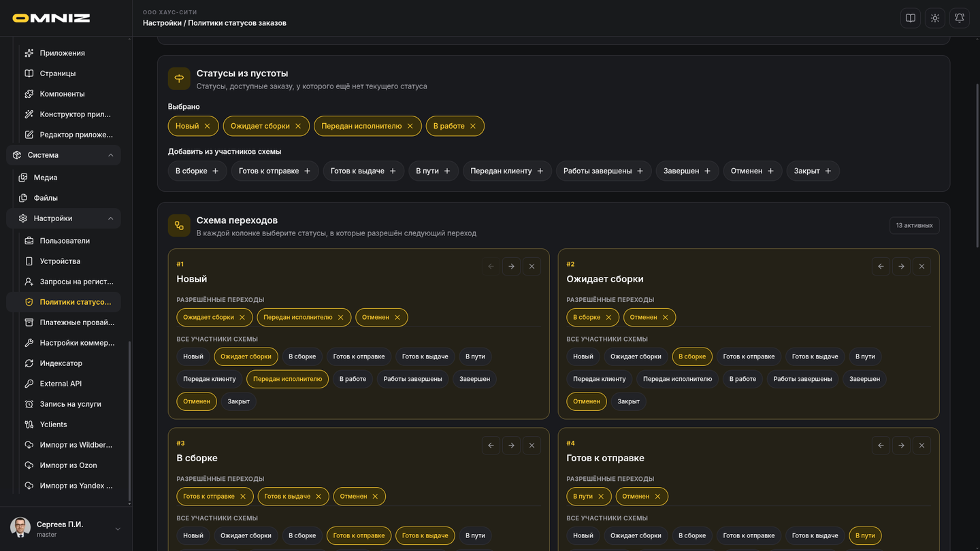Click the Компоненты sidebar icon

point(29,94)
